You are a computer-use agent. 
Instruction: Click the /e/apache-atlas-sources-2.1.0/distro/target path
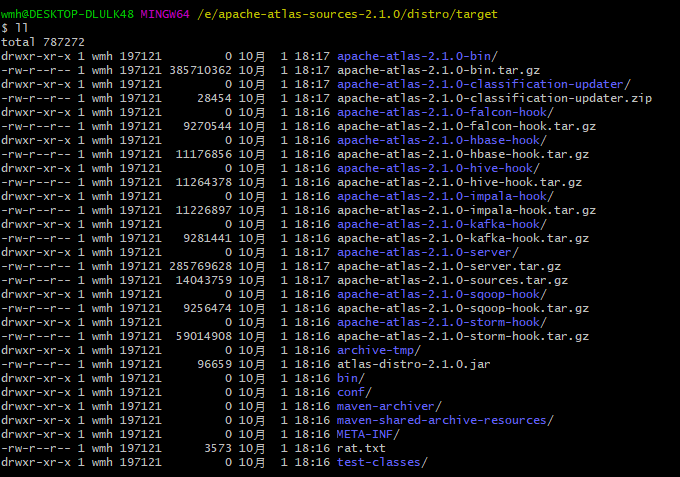point(347,14)
